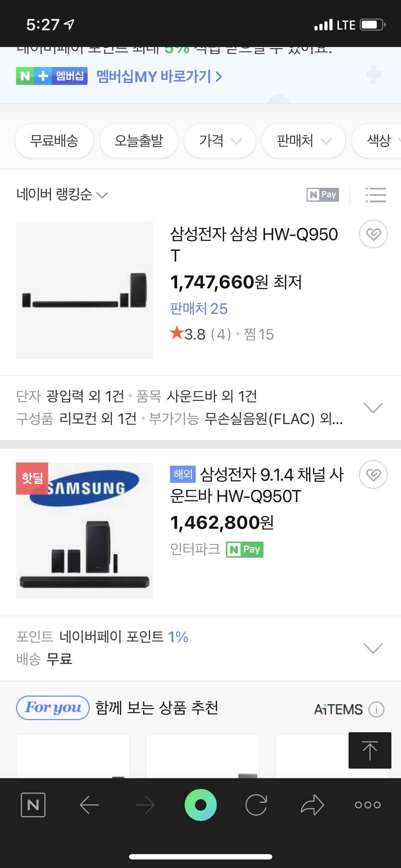Open the Samsung 핫딜 soundbar thumbnail
Viewport: 401px width, 868px height.
coord(84,531)
